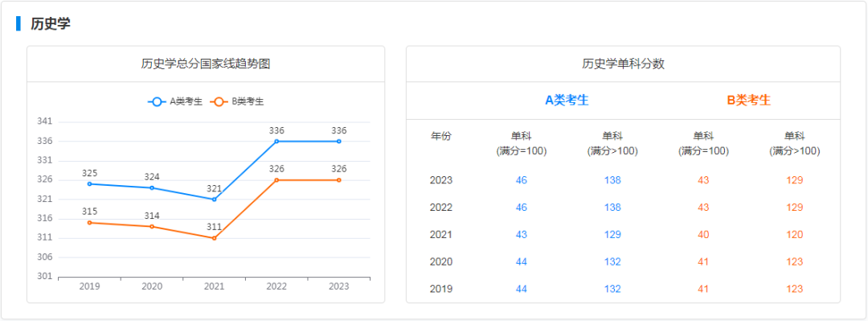The width and height of the screenshot is (868, 321).
Task: Select the orange B类 data point for 2020
Action: click(x=152, y=226)
